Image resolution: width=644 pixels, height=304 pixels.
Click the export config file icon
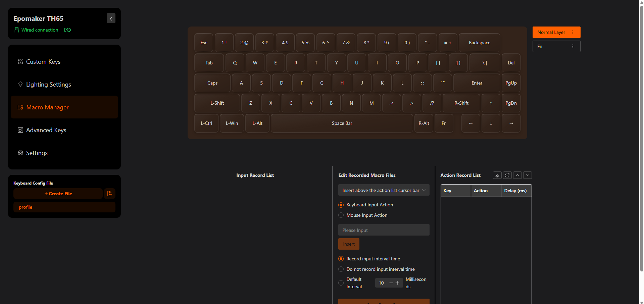109,194
